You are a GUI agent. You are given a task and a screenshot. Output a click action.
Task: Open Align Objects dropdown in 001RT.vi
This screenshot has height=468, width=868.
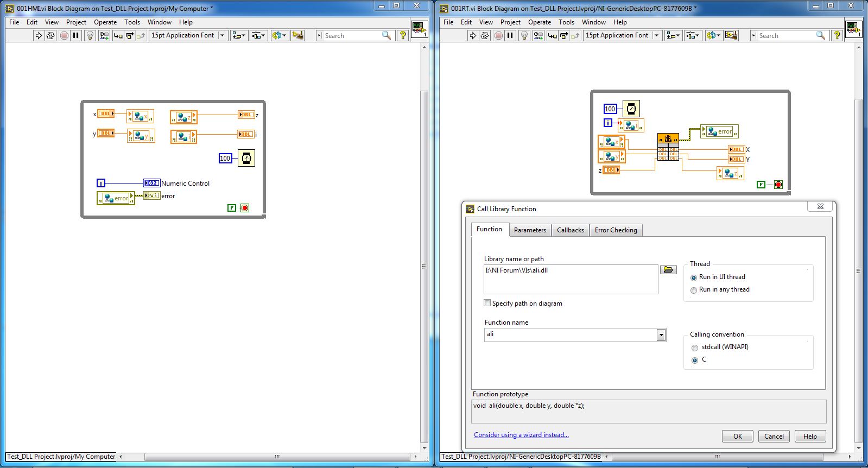673,35
